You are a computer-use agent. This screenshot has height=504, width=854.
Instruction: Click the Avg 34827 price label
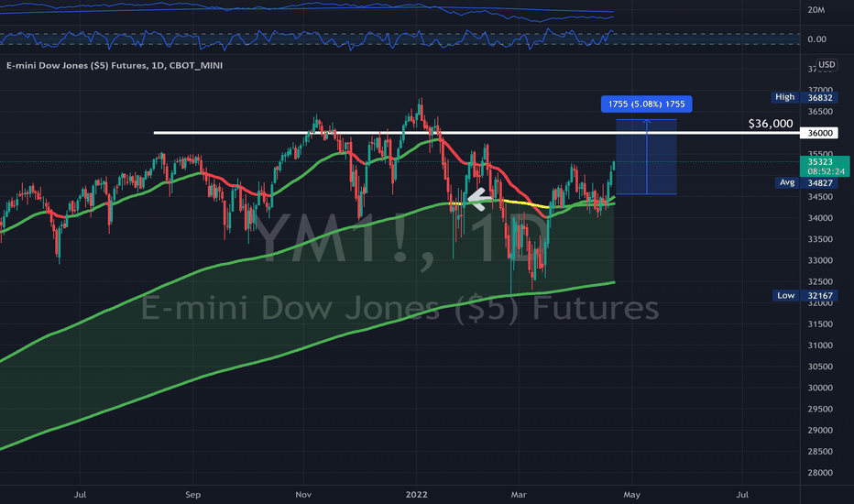point(806,182)
